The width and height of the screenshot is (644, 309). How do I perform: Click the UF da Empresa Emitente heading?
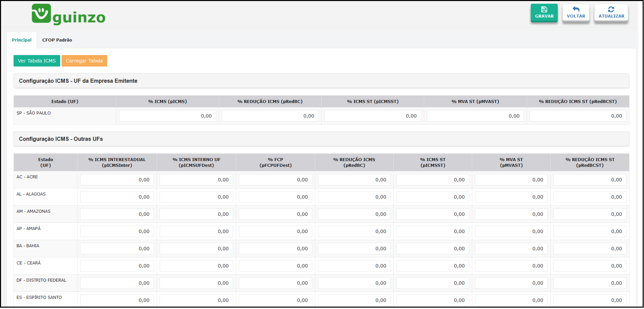coord(78,81)
